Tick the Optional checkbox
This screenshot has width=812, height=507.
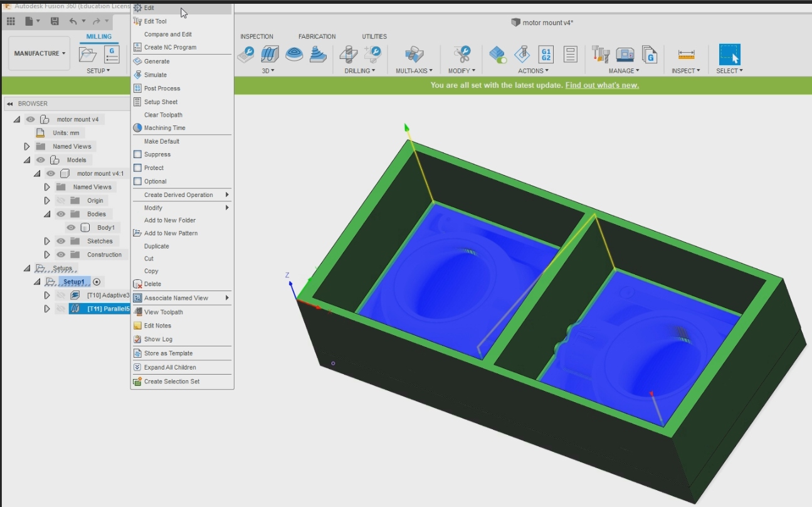138,181
